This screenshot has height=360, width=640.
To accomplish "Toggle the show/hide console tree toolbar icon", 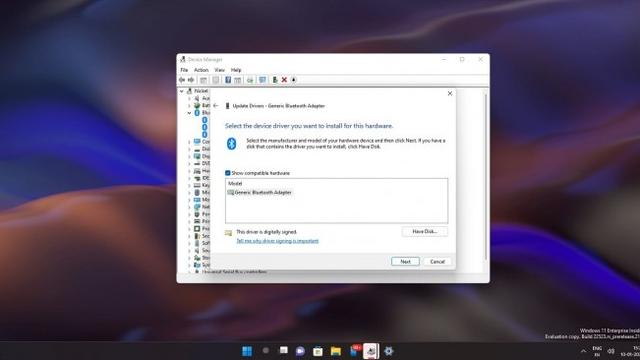I will coord(203,80).
